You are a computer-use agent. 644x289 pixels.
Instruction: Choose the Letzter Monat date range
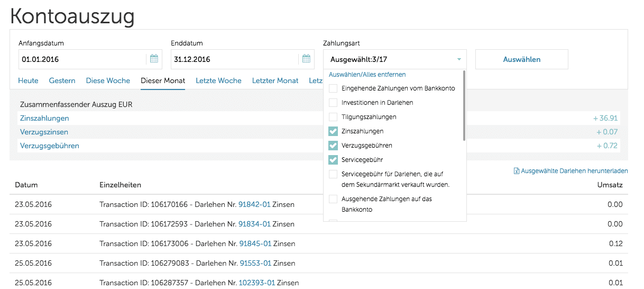pos(275,81)
